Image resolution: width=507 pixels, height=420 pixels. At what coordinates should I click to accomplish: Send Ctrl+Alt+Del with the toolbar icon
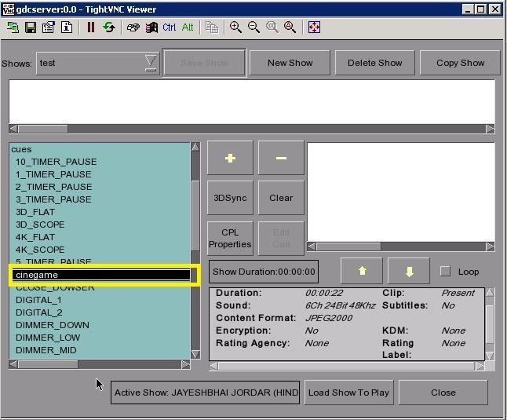133,27
